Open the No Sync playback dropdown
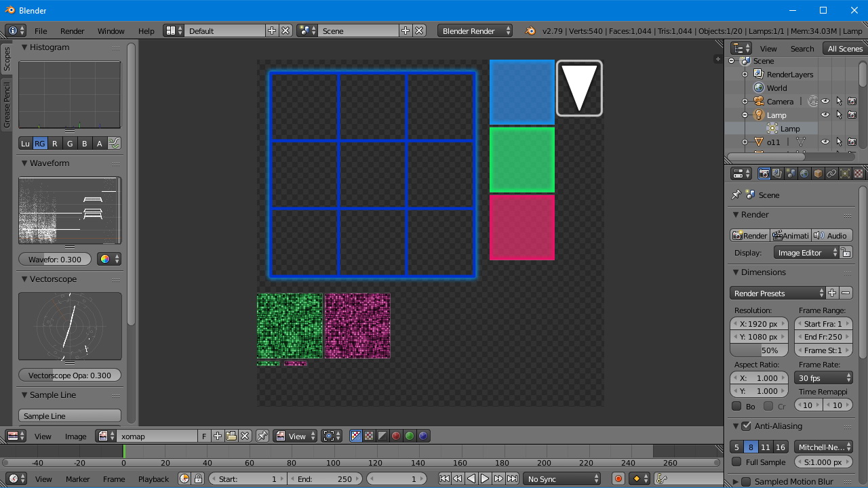The width and height of the screenshot is (868, 488). click(562, 479)
